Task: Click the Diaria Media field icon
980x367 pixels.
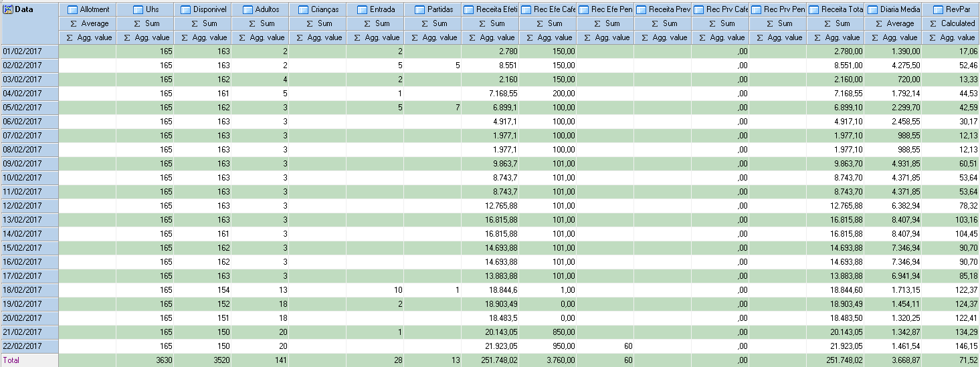Action: pyautogui.click(x=872, y=9)
